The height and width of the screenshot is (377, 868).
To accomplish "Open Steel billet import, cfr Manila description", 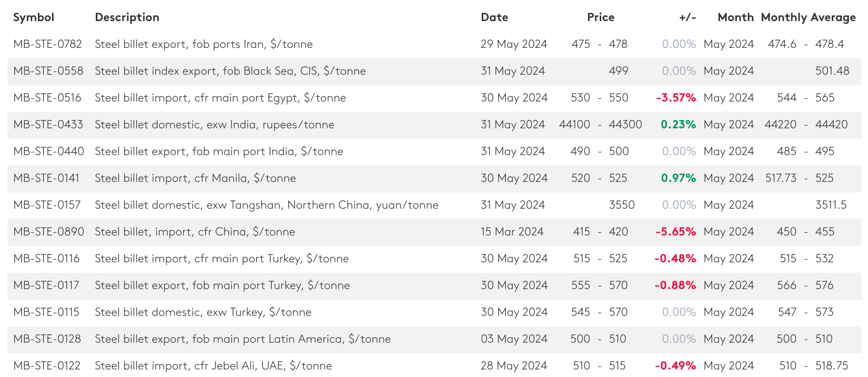I will click(x=195, y=178).
